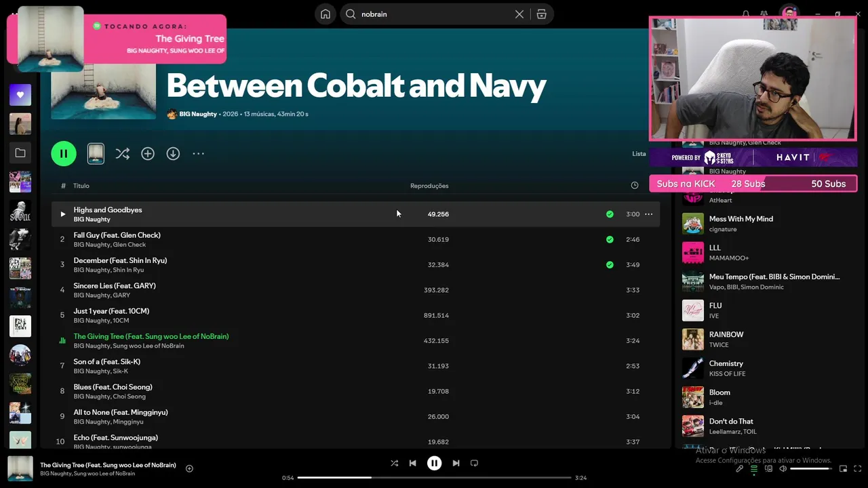This screenshot has height=488, width=868.
Task: Toggle shuffle in the album action row
Action: 122,154
